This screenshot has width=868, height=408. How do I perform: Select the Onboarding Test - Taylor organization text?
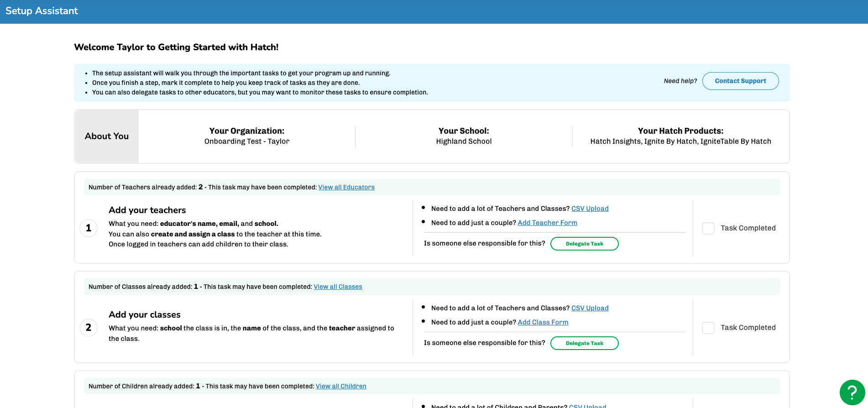click(x=247, y=141)
